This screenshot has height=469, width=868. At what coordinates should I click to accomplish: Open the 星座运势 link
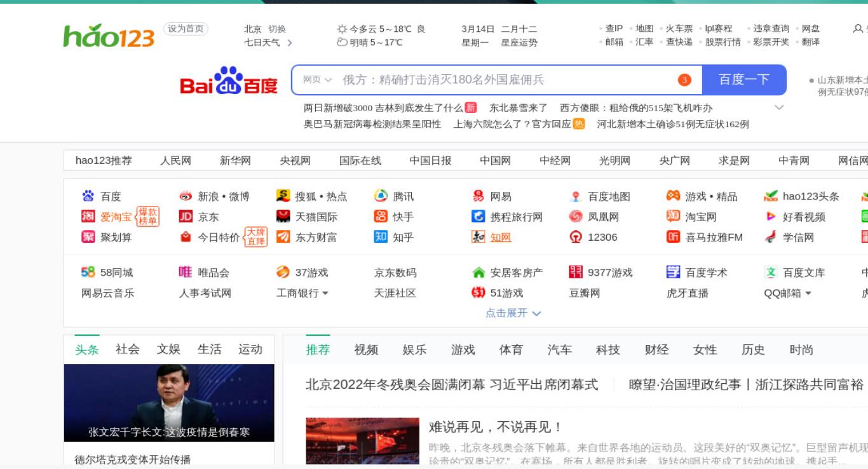(519, 43)
